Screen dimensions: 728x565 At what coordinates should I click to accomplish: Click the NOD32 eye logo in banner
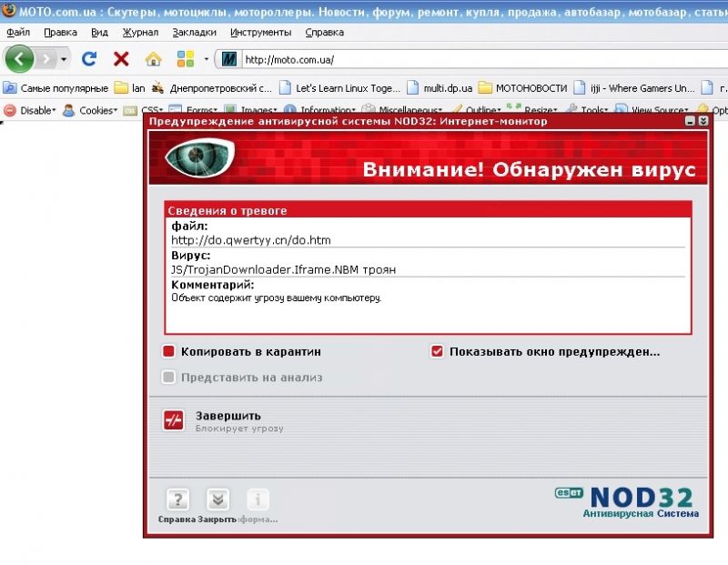199,157
